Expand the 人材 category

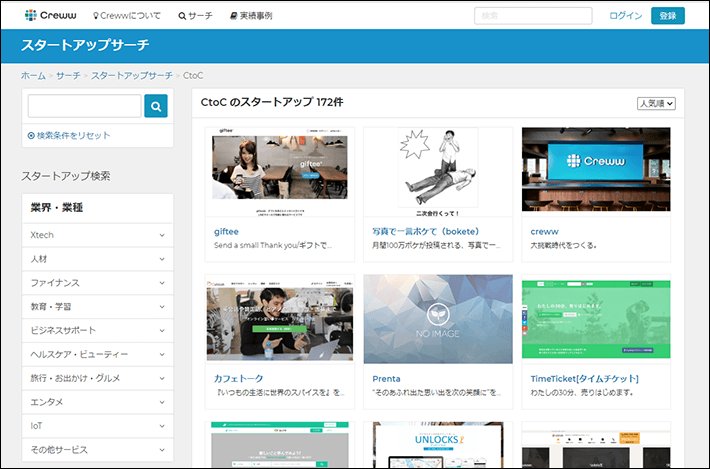point(98,259)
